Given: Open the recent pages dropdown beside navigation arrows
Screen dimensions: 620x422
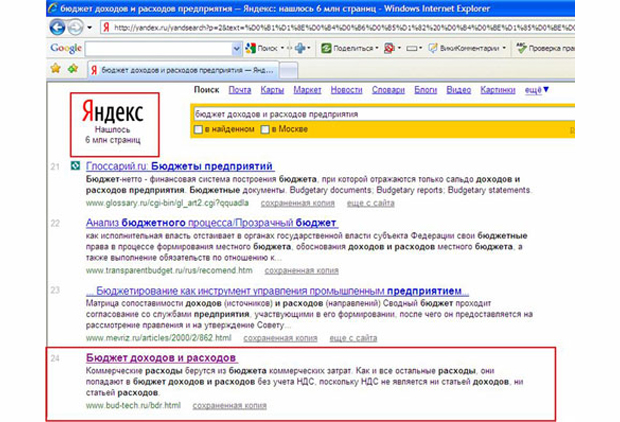Looking at the screenshot, I should click(90, 28).
